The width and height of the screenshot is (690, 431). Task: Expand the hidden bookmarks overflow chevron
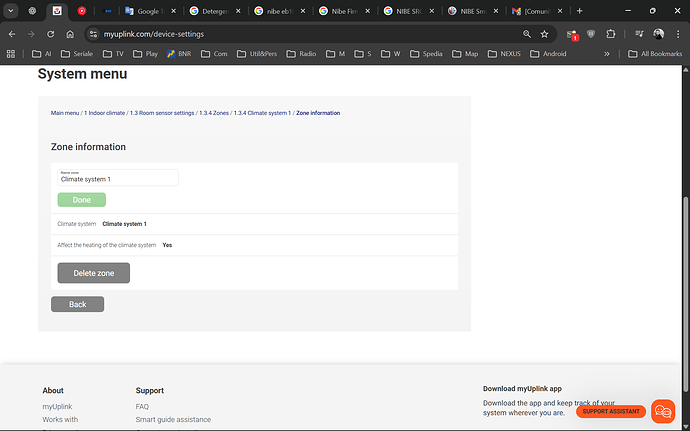tap(608, 54)
